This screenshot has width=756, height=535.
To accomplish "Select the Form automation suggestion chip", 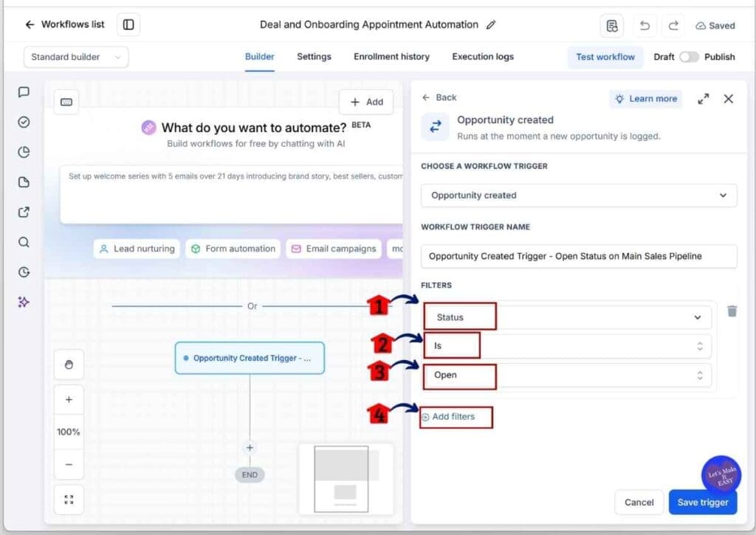I will point(233,249).
